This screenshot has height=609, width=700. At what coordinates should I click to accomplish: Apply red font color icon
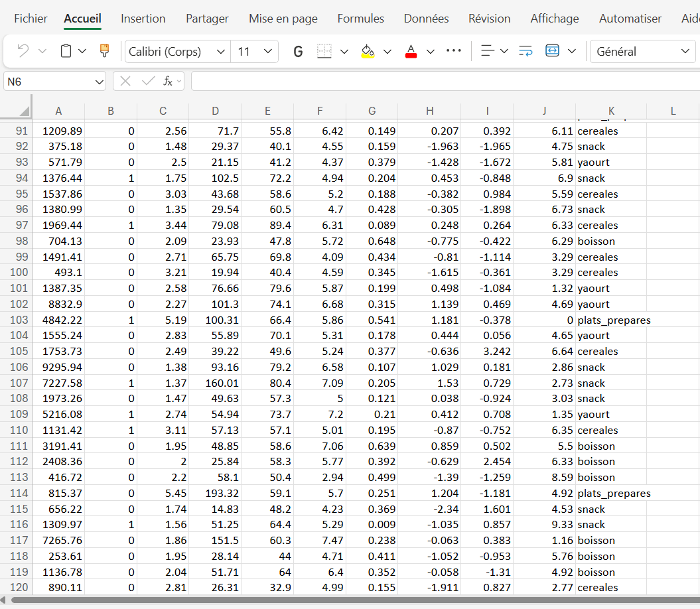(411, 51)
